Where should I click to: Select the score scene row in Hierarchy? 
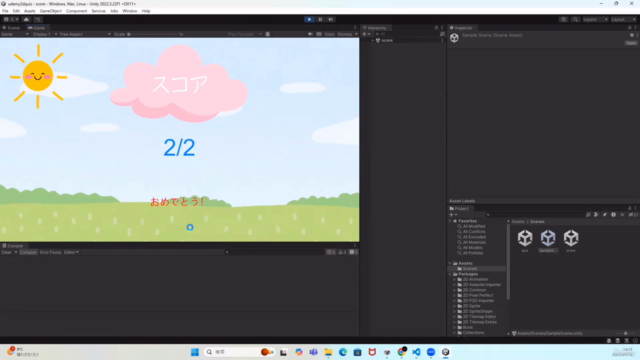(403, 40)
